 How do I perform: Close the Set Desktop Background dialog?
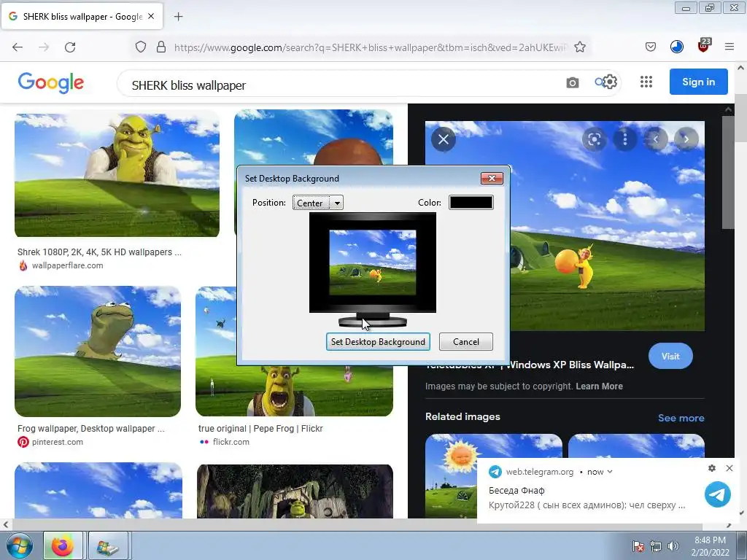[x=492, y=178]
